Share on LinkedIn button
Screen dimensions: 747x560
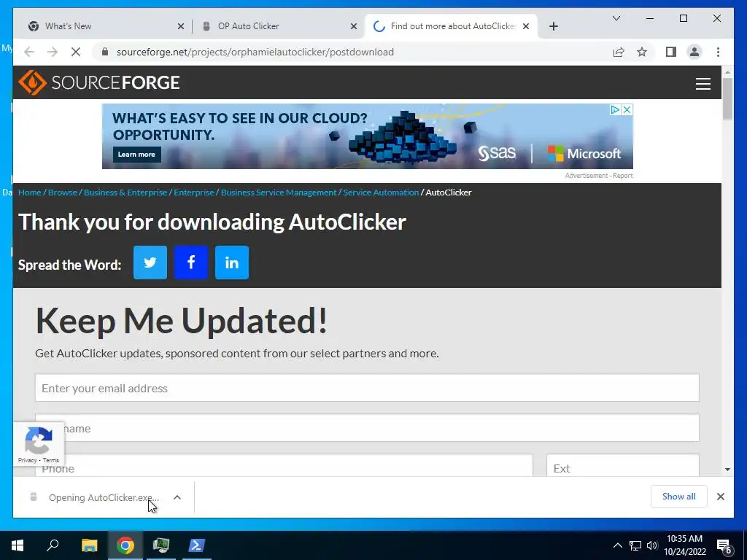pos(231,262)
